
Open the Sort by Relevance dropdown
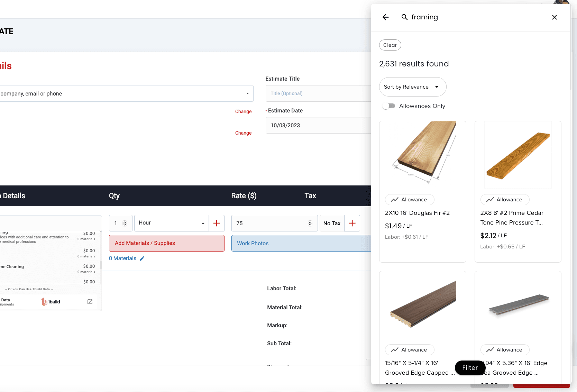[412, 87]
